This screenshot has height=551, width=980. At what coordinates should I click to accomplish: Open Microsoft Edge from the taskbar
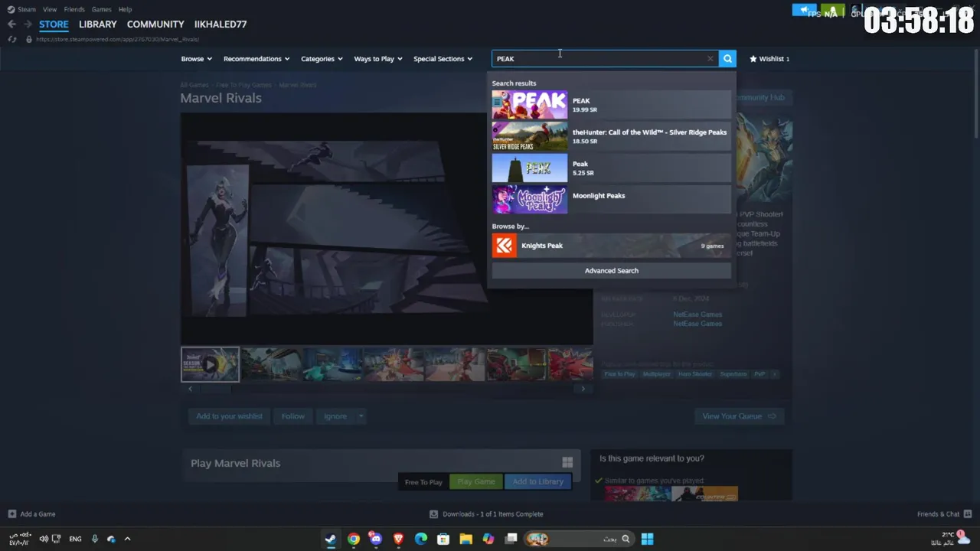(420, 539)
